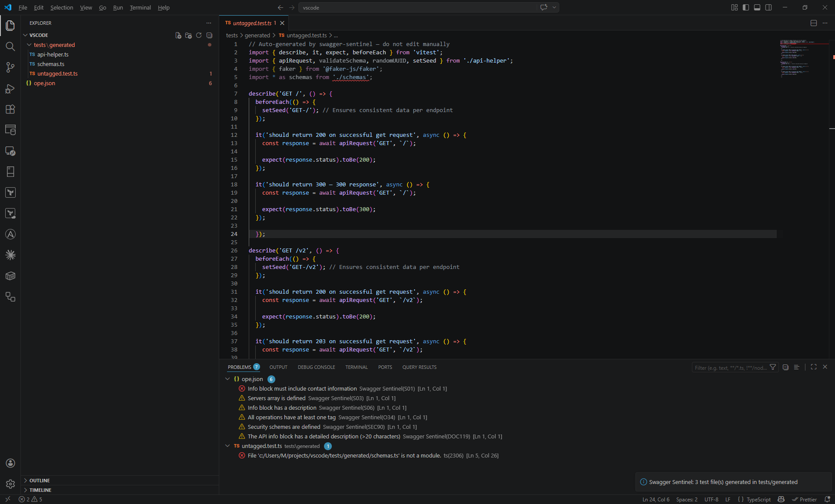This screenshot has height=504, width=835.
Task: Click New File icon in explorer header
Action: (x=178, y=35)
